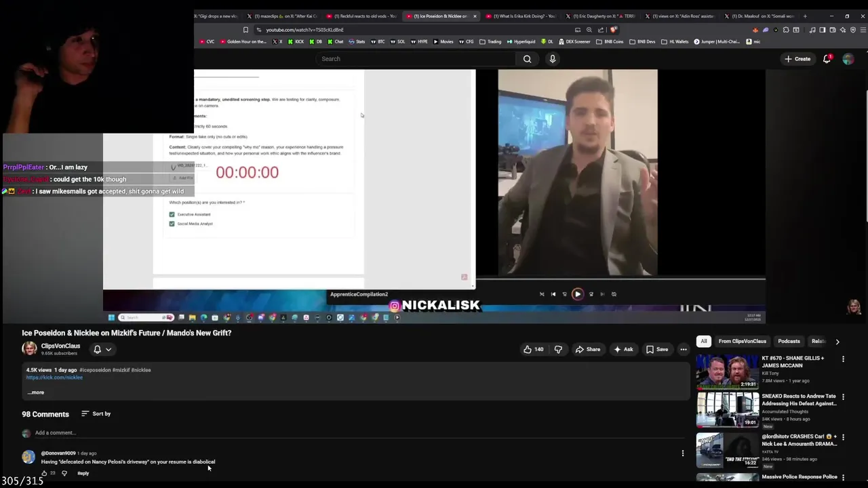Open options for KT #670 recommended video
The image size is (868, 488).
point(844,359)
